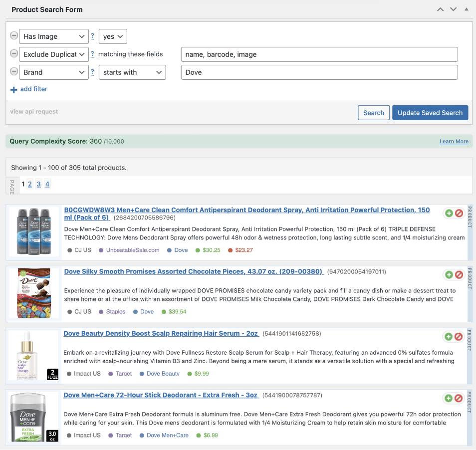Click CJ US network on deodorant spray row
Viewport: 476px width, 450px height.
coord(83,250)
